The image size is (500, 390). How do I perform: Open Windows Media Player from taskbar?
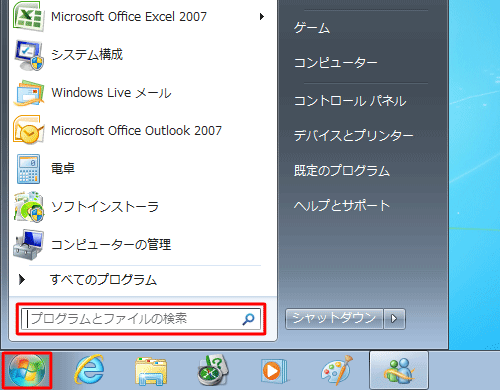pos(274,371)
